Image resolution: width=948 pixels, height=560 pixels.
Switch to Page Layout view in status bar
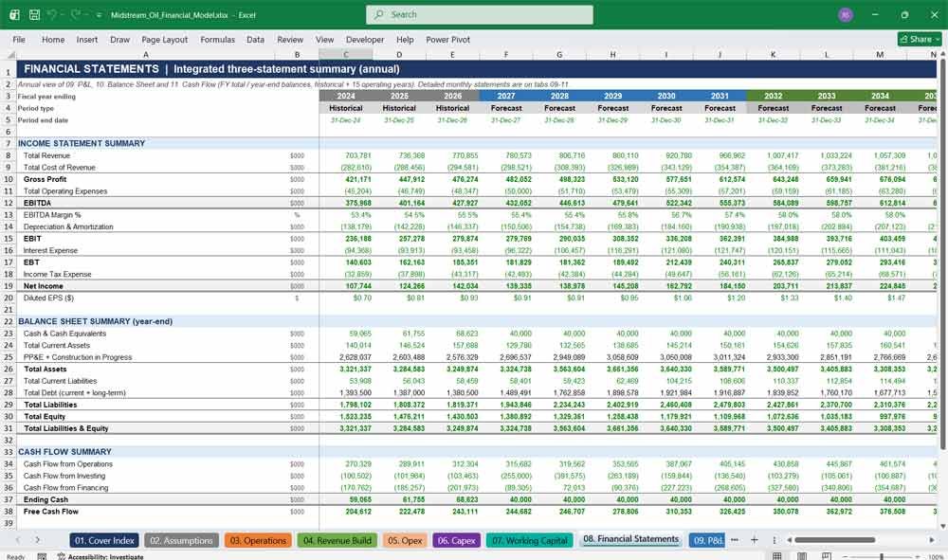pos(802,556)
